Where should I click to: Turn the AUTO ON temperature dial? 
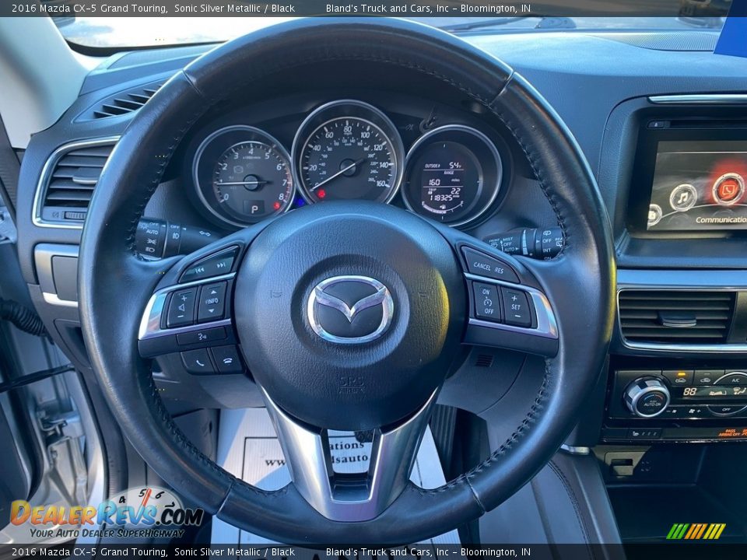point(647,396)
